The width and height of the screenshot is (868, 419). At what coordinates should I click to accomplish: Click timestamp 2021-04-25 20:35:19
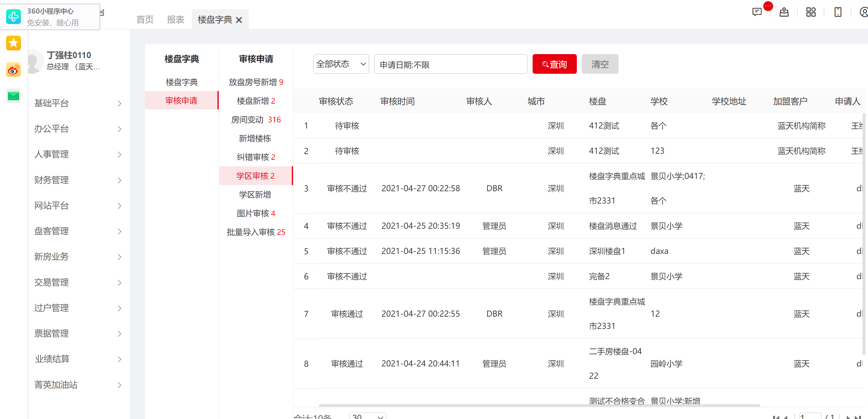pyautogui.click(x=420, y=226)
